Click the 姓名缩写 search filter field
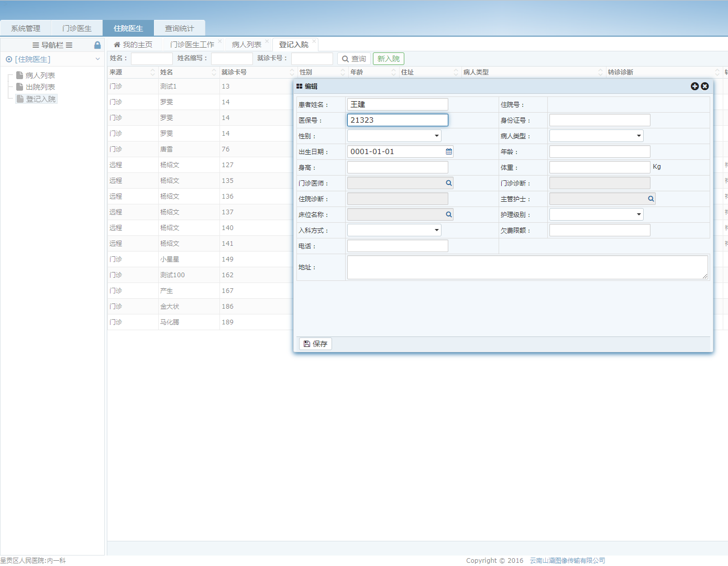 232,59
